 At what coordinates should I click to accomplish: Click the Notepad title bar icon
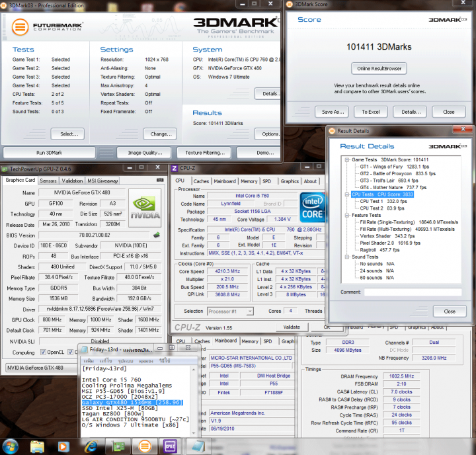(x=85, y=349)
